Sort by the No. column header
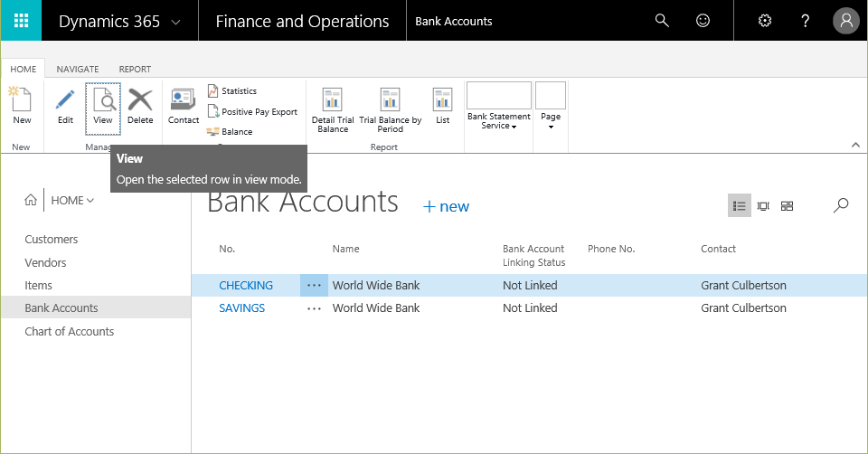This screenshot has width=868, height=454. [x=227, y=249]
